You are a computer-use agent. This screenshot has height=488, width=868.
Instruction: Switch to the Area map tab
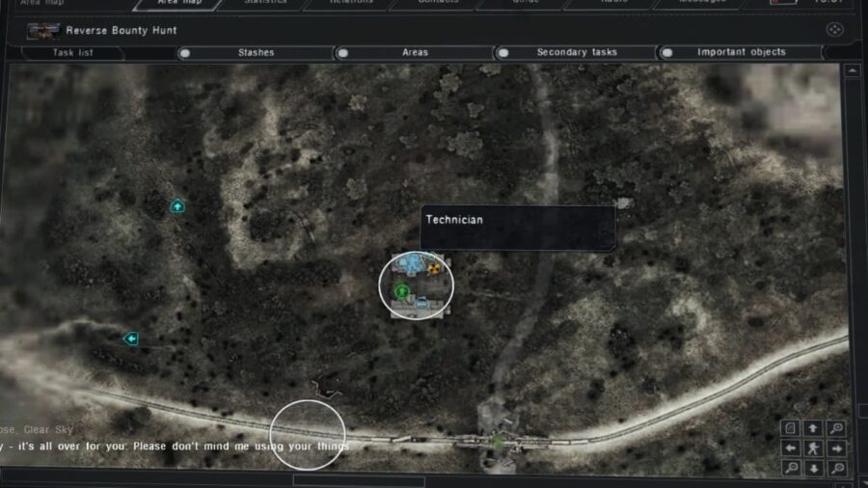coord(179,3)
